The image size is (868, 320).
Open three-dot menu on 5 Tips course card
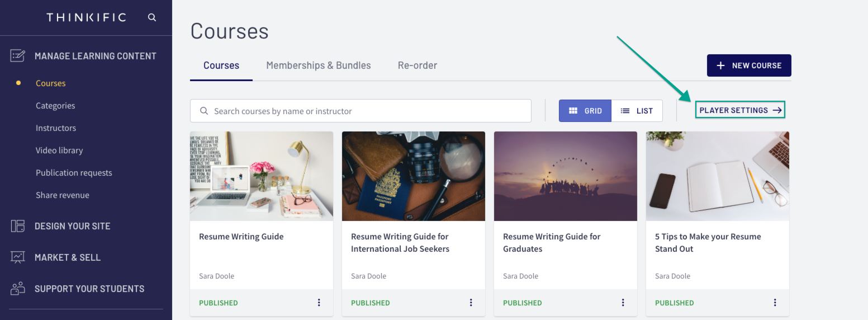click(x=775, y=303)
